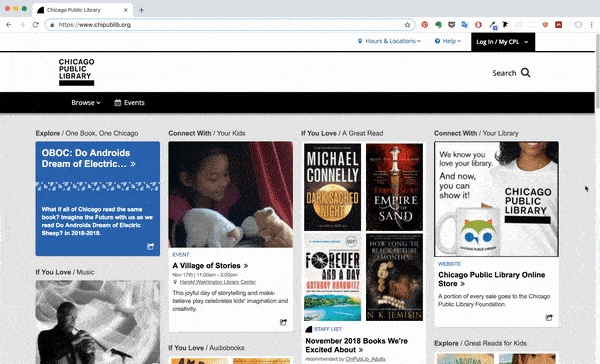Click the STAFF LIST label
600x364 pixels.
328,329
